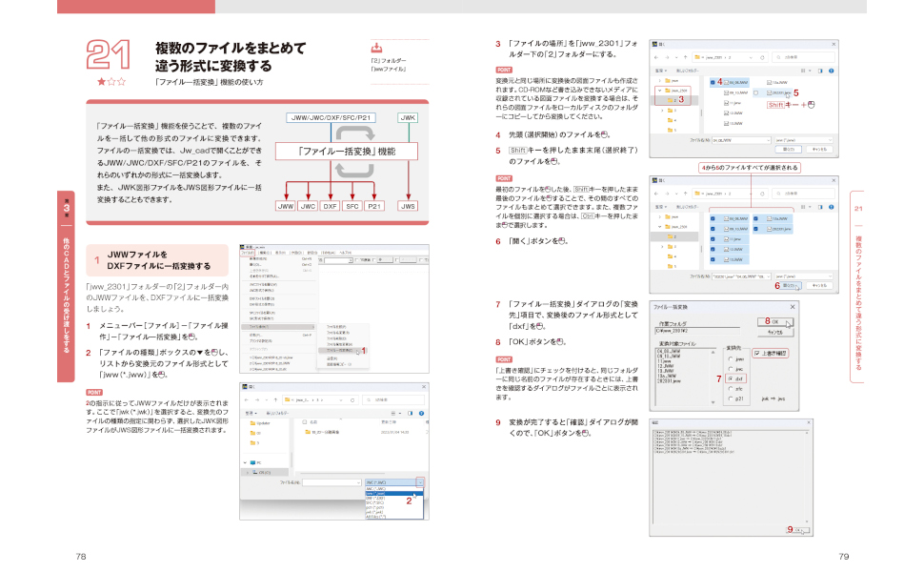This screenshot has height=572, width=924.
Task: Tick checkbox of 04_08.JWW in dialog with one file checked
Action: tap(713, 83)
